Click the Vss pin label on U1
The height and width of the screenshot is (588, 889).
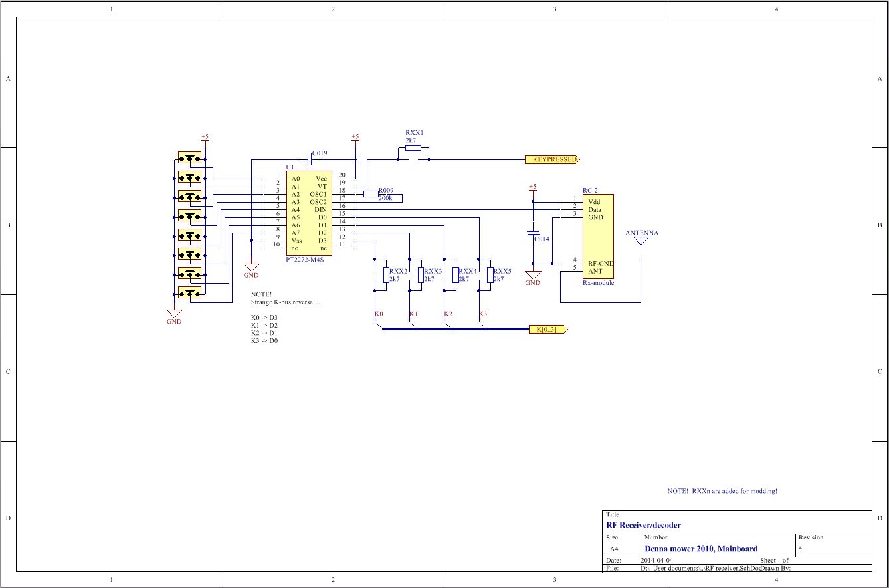pos(297,241)
